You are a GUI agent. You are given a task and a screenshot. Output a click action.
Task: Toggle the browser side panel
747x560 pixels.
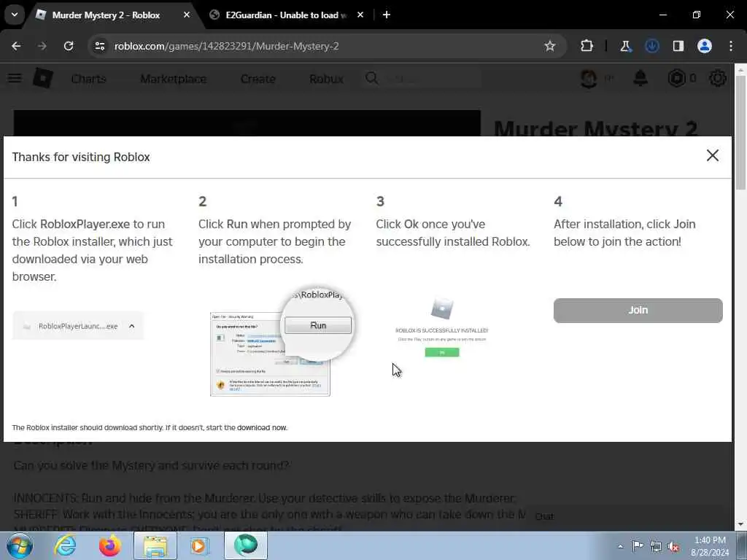(678, 46)
